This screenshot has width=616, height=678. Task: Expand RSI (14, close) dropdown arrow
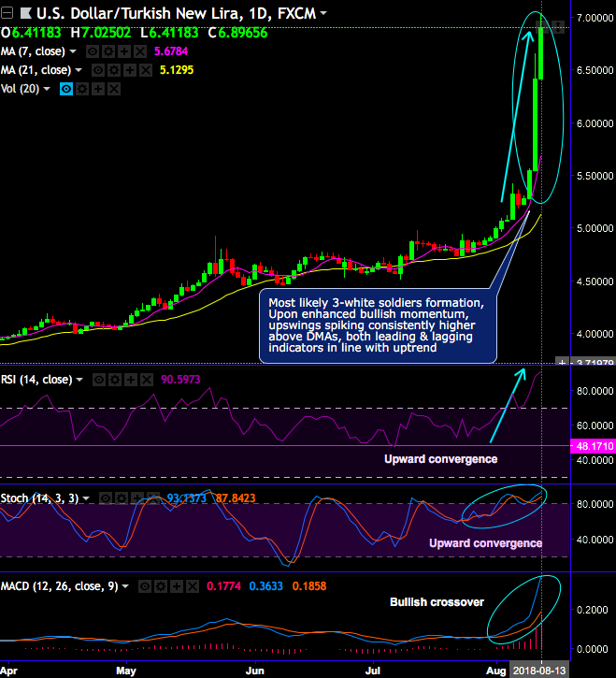[x=79, y=380]
